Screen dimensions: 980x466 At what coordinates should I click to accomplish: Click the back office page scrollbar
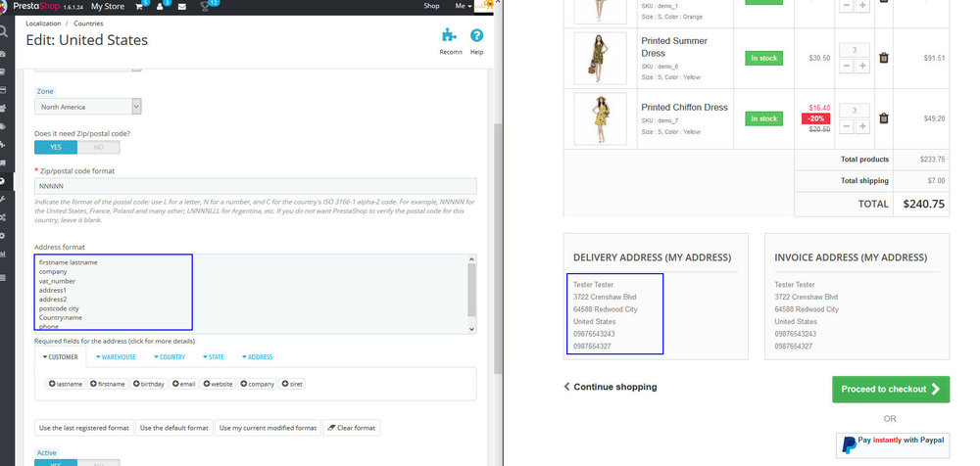[498, 250]
